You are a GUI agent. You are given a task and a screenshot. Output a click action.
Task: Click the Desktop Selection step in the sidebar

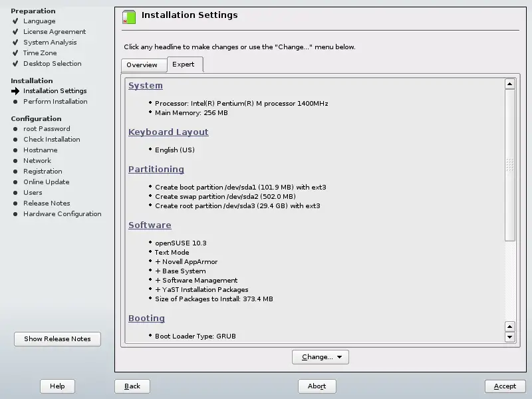click(53, 63)
